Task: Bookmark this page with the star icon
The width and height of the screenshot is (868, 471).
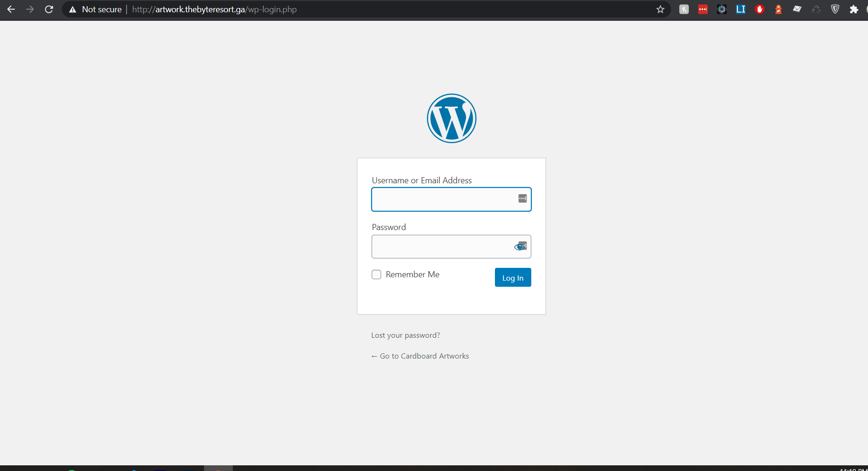Action: coord(660,9)
